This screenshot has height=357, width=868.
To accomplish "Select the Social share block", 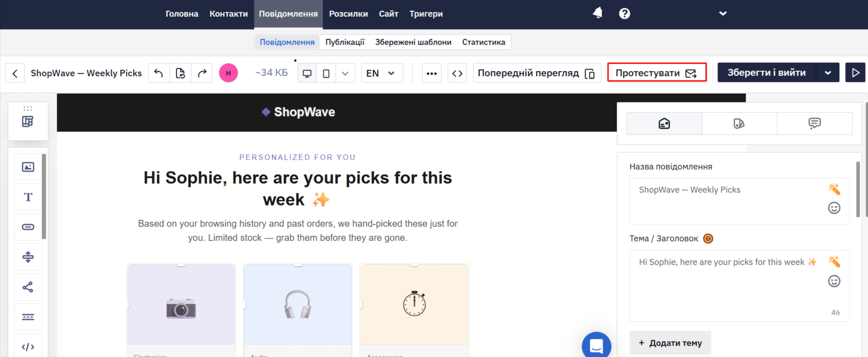I will 28,287.
